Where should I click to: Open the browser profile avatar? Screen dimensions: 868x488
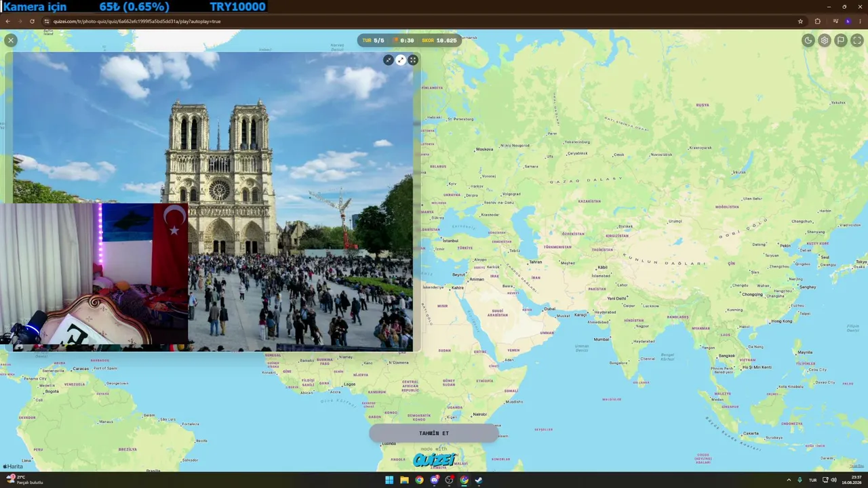coord(848,21)
